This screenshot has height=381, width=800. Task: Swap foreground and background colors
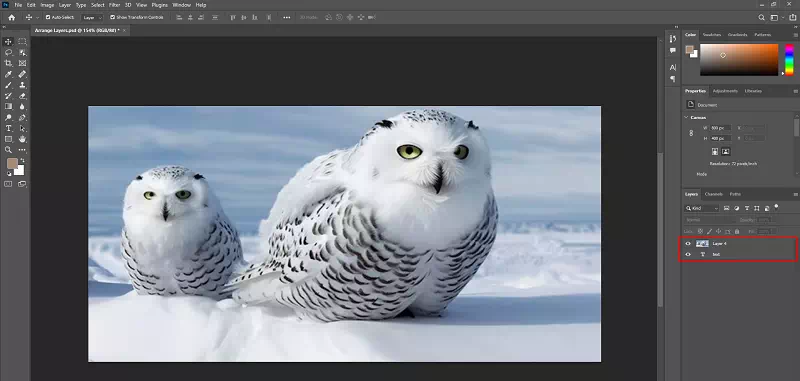tap(22, 160)
